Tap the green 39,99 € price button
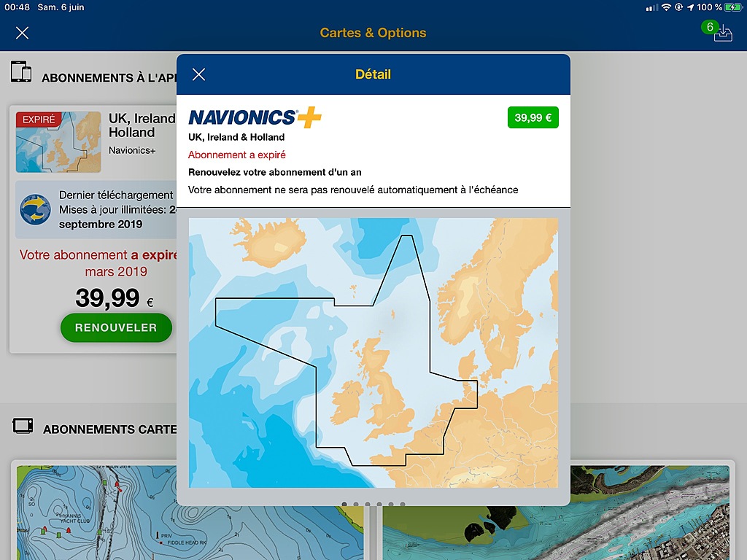Image resolution: width=747 pixels, height=560 pixels. coord(533,117)
